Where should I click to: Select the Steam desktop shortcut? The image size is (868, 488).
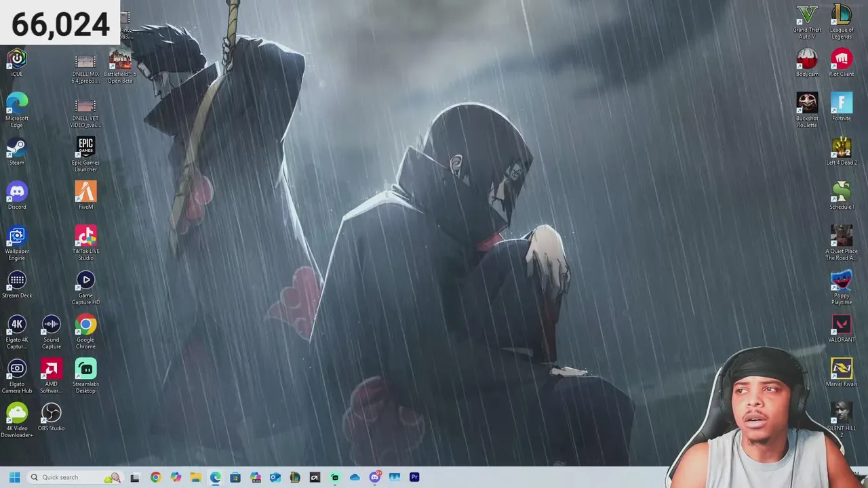(17, 152)
